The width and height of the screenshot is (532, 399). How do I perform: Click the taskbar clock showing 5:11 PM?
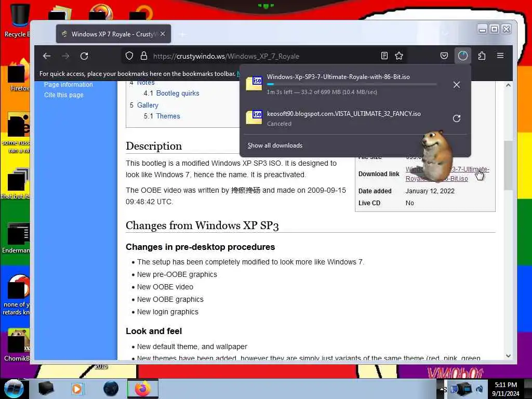pos(506,389)
